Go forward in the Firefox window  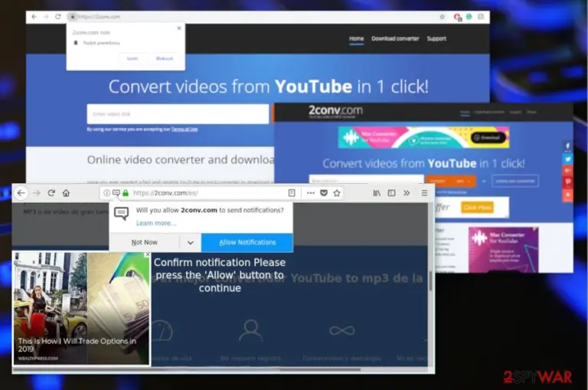(37, 193)
